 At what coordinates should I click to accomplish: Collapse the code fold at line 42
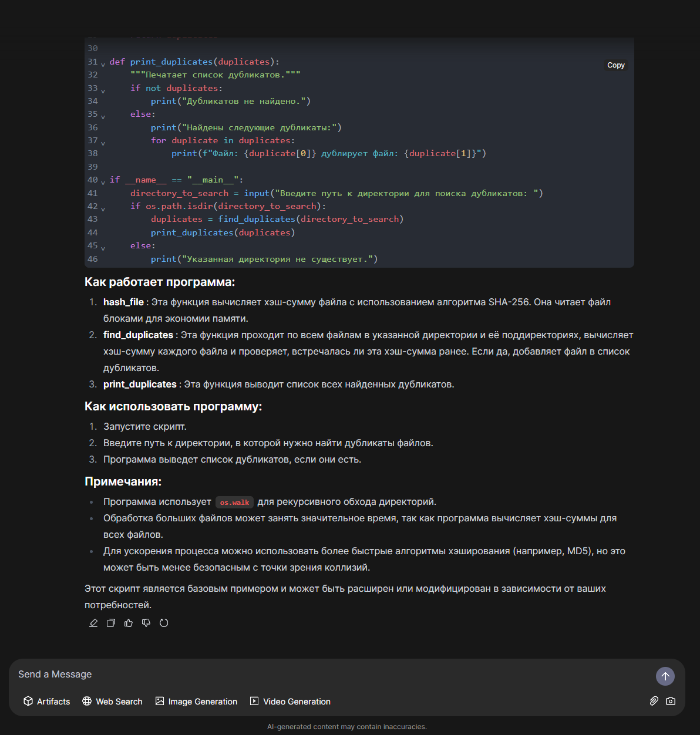(103, 209)
